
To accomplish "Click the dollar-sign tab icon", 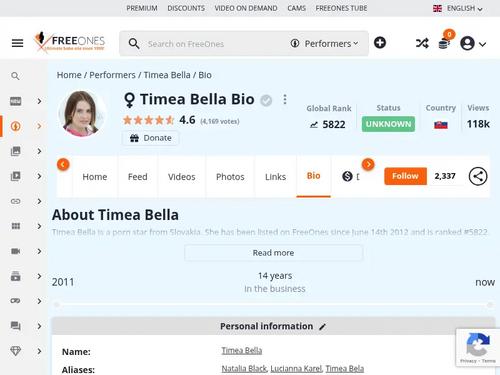I will (347, 176).
